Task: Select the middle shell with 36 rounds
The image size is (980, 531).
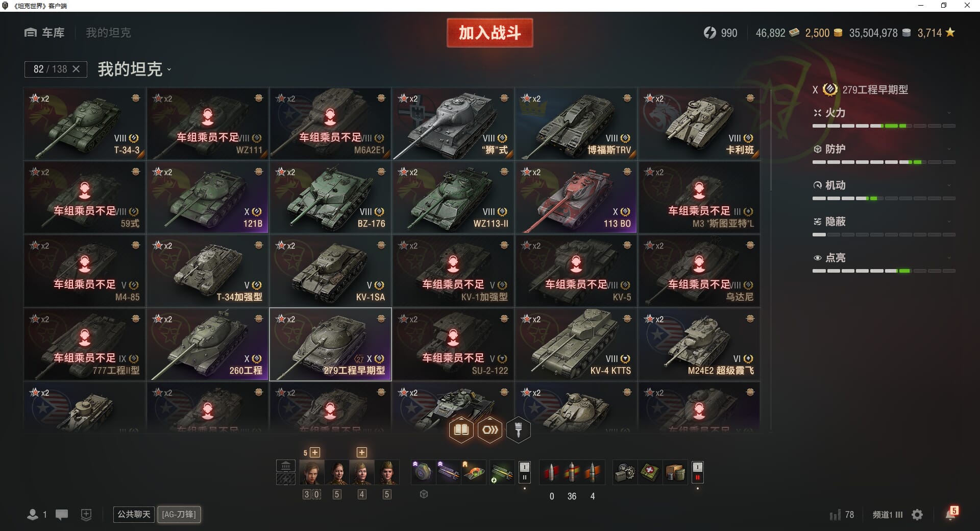Action: [572, 472]
